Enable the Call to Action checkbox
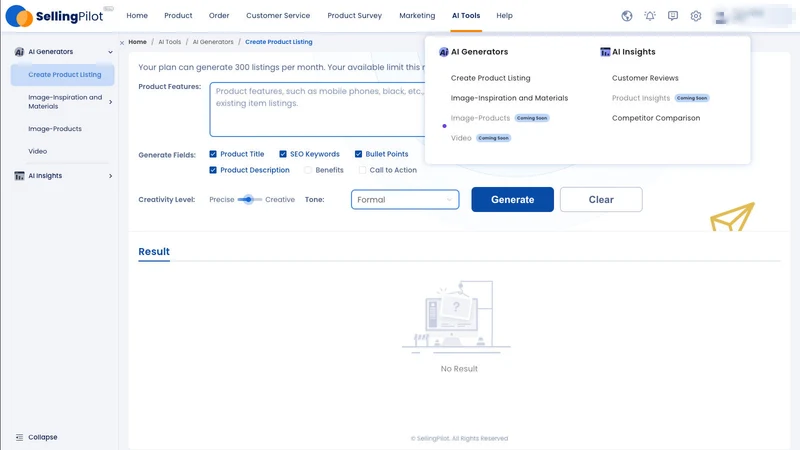 click(x=362, y=170)
